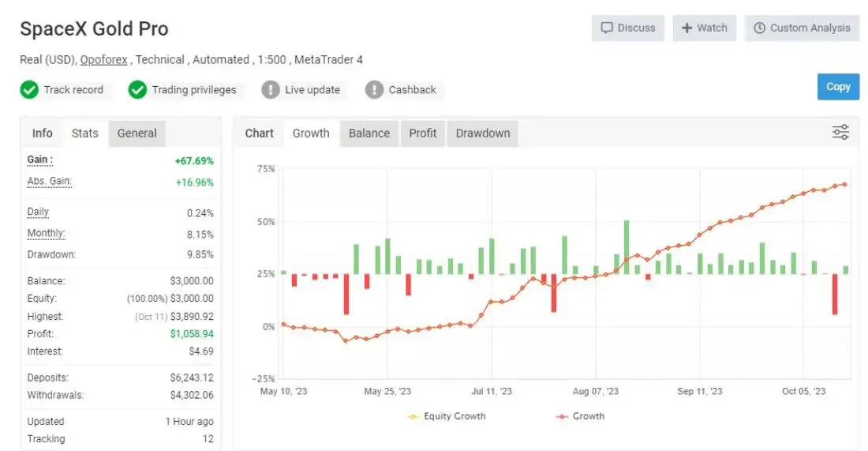This screenshot has width=868, height=451.
Task: Select the Balance chart tab
Action: 369,133
